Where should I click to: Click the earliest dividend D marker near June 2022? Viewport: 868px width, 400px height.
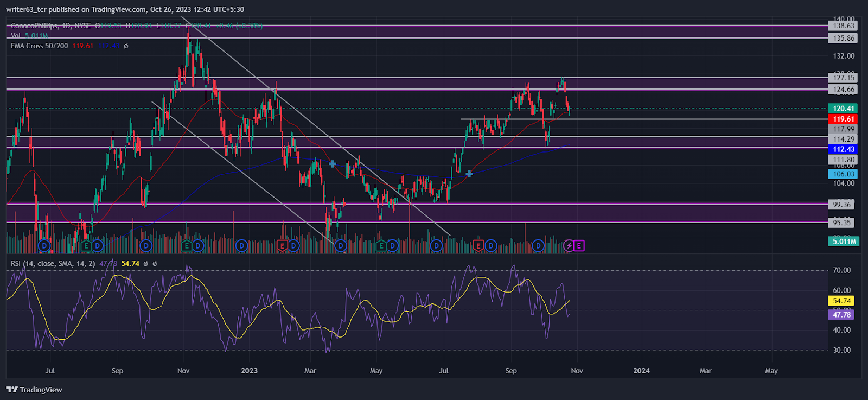[44, 246]
